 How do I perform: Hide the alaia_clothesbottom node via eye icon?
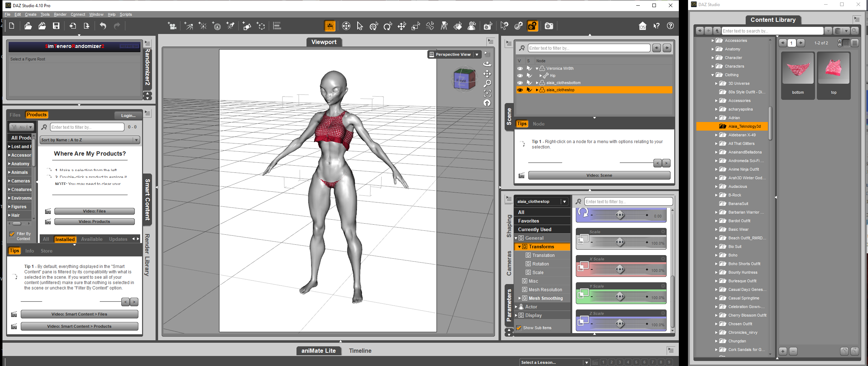pos(520,83)
